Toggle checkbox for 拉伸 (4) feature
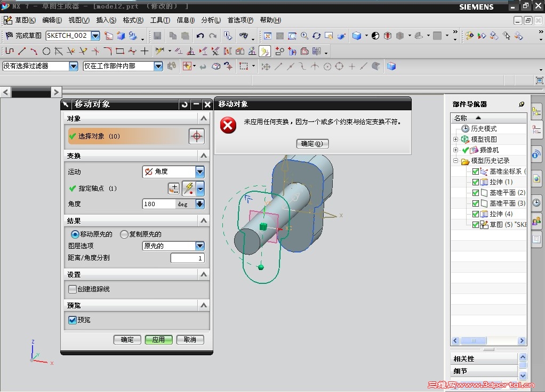The image size is (545, 392). (x=476, y=214)
